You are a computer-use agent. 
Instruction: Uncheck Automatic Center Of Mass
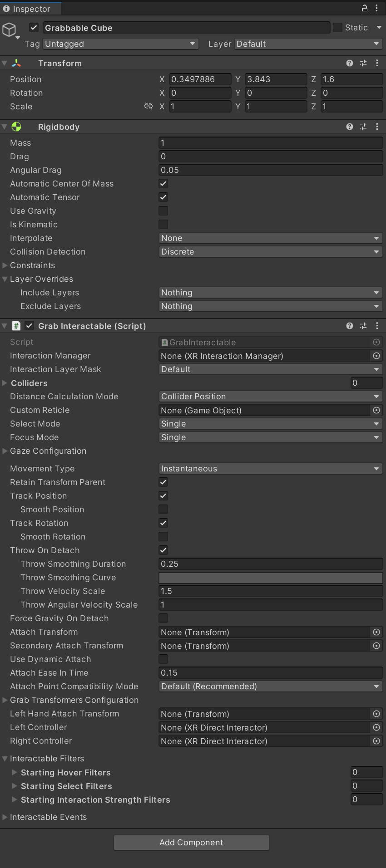[x=163, y=183]
